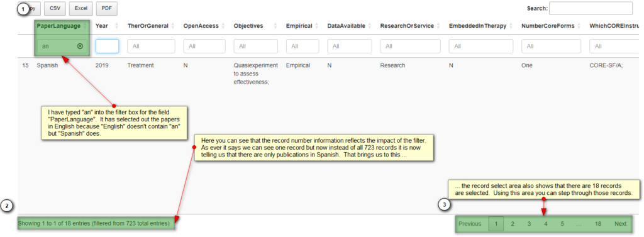The image size is (644, 237).
Task: Advance with the Next pagination link
Action: tap(621, 224)
